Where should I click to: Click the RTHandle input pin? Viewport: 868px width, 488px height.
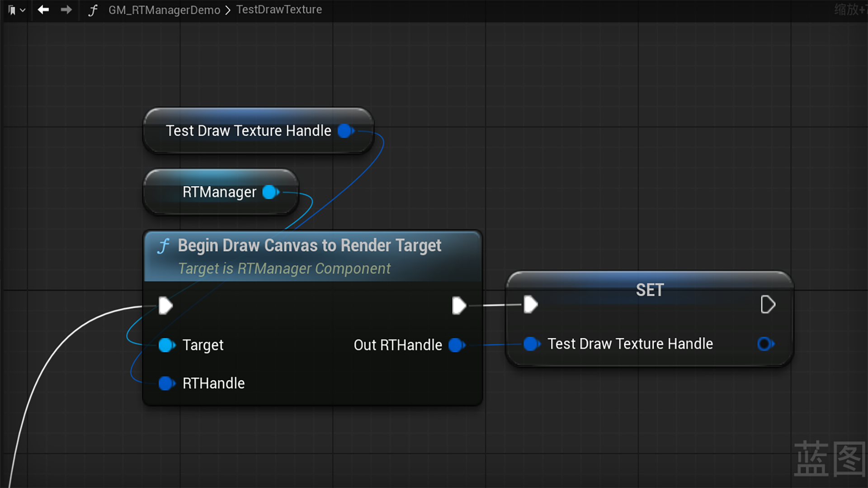(x=167, y=384)
